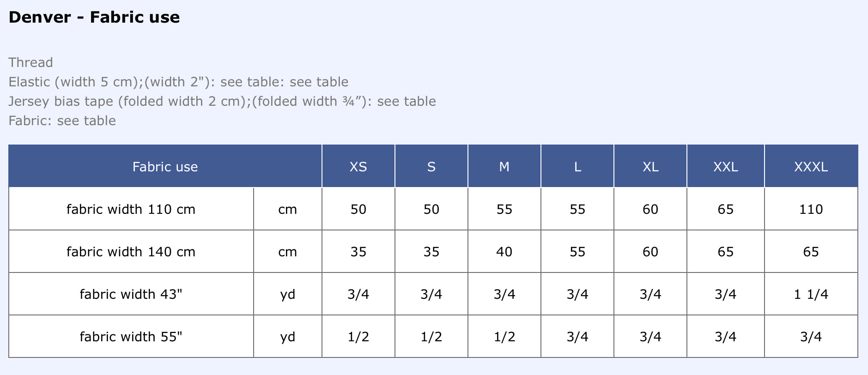Click the XL size column header
This screenshot has height=375, width=868.
(x=650, y=167)
